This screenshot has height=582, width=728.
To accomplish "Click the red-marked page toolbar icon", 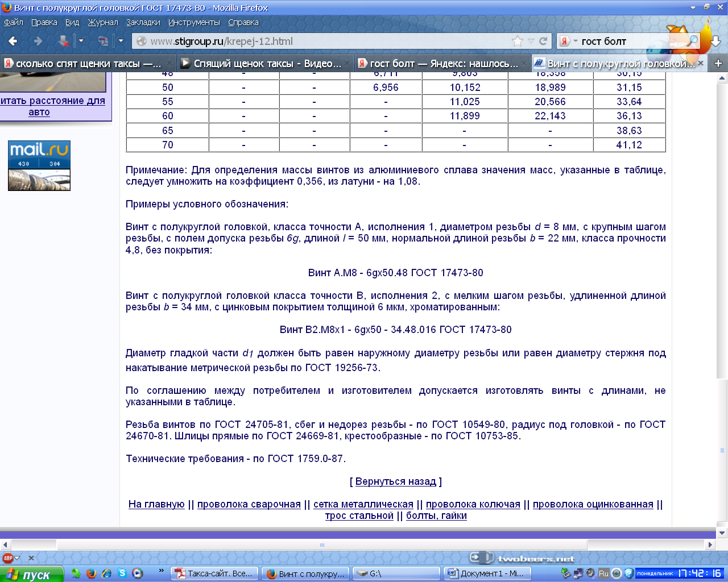I will (103, 41).
